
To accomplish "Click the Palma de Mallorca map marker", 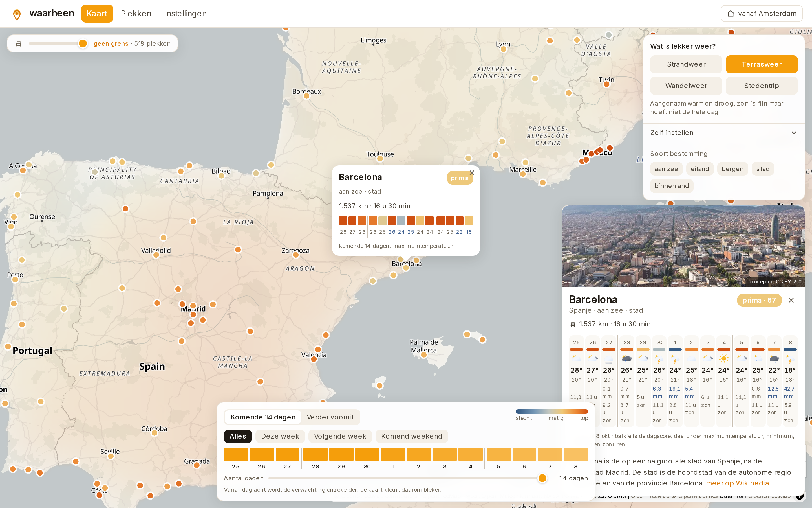I will 424,355.
